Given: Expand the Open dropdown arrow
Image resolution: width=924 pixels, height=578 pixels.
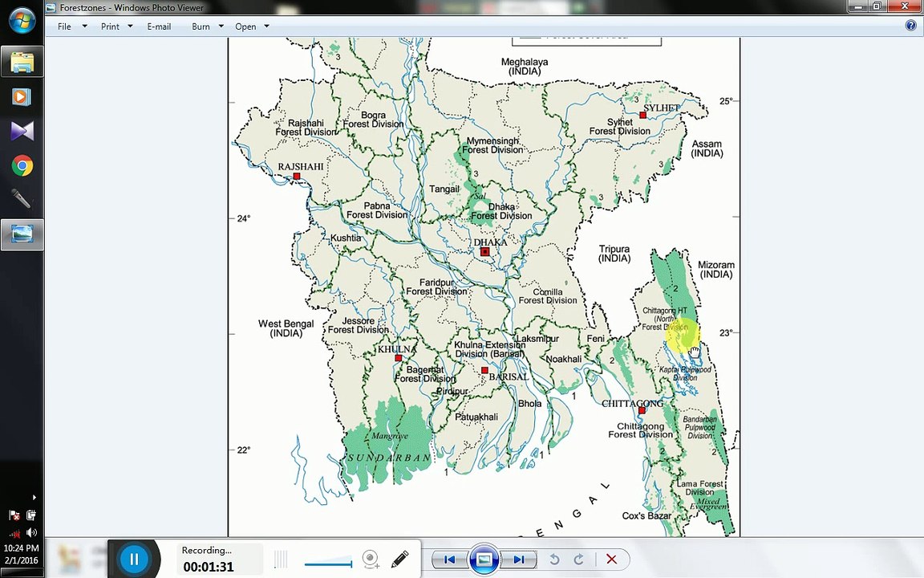Looking at the screenshot, I should (x=266, y=26).
